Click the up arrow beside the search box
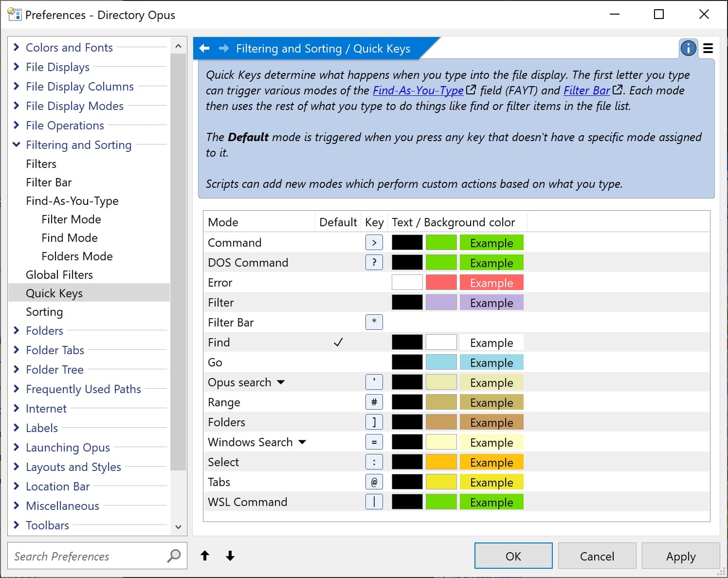Screen dimensions: 728x578 205,556
